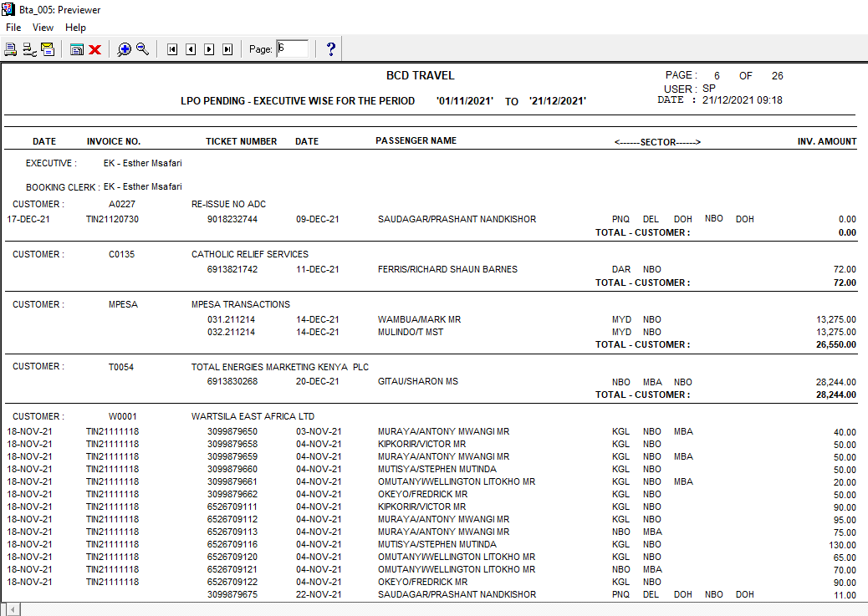Go to the previous page
868x616 pixels.
click(x=191, y=49)
